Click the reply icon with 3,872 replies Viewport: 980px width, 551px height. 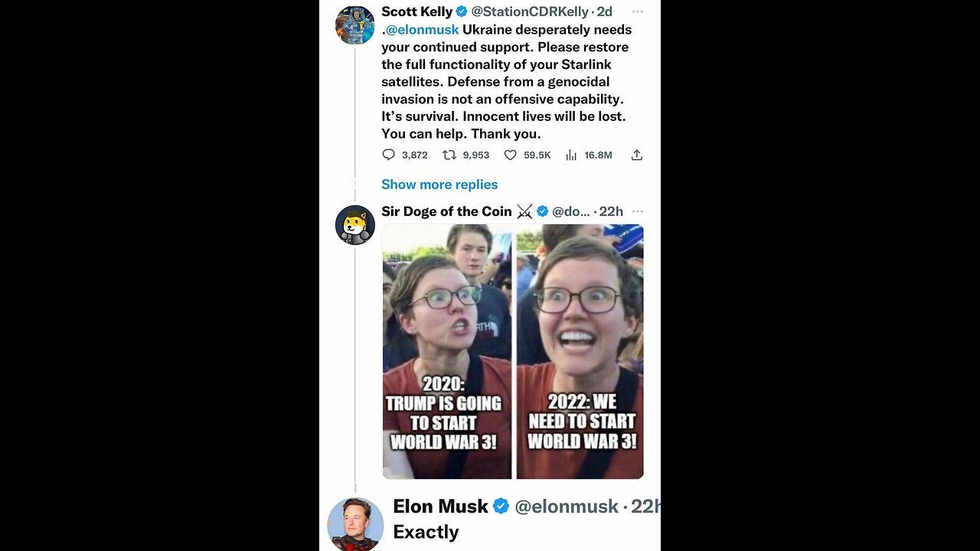388,155
